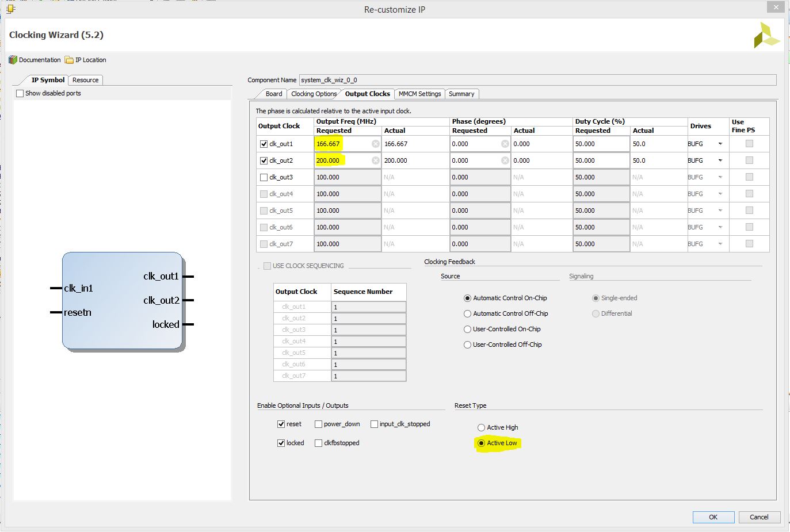Open the clk_out1 Drives dropdown
The image size is (790, 532).
click(x=720, y=144)
